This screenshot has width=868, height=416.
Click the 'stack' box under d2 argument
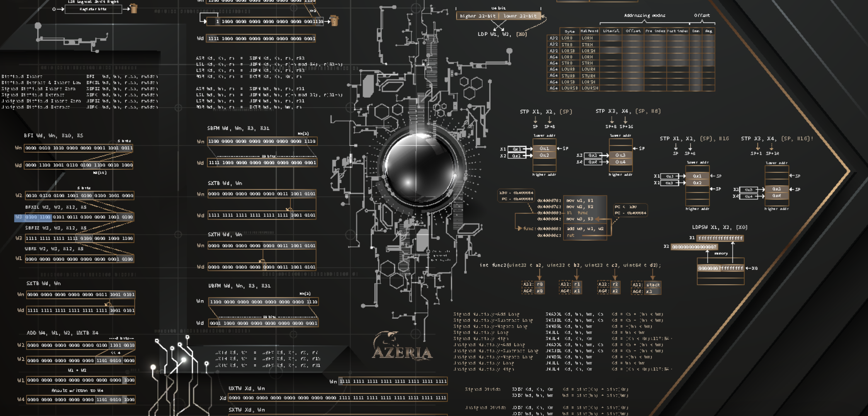point(653,285)
